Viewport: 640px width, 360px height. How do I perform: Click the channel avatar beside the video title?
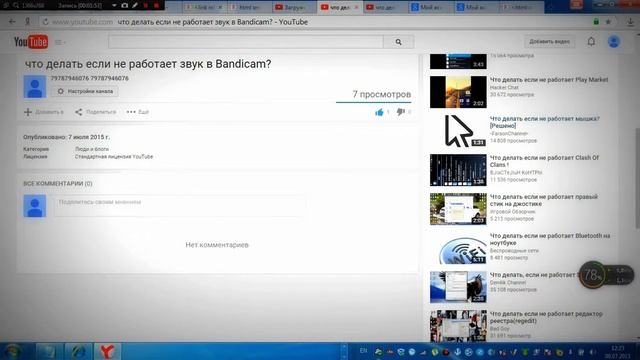pyautogui.click(x=35, y=87)
